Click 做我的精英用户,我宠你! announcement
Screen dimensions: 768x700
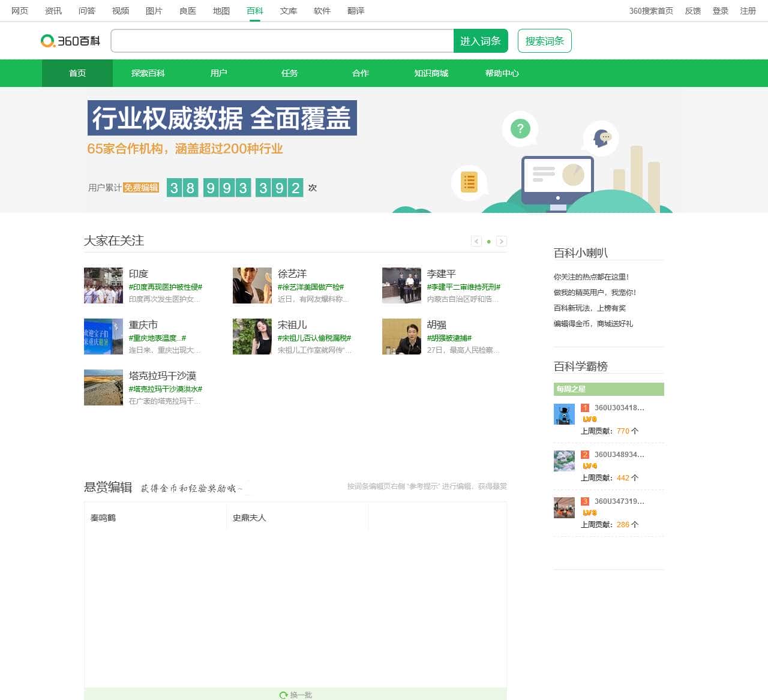click(x=595, y=293)
